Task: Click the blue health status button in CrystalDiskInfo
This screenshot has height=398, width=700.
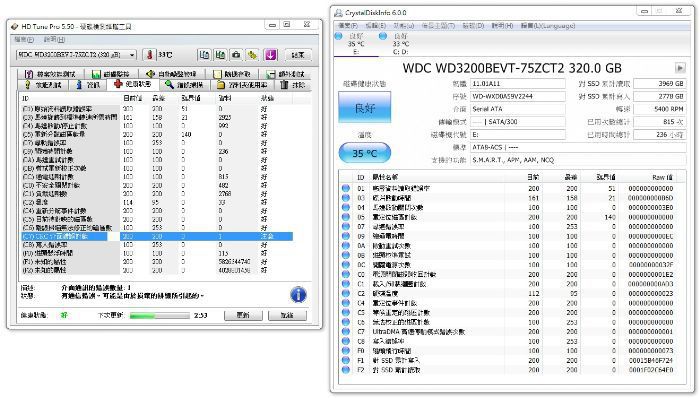Action: pyautogui.click(x=364, y=107)
